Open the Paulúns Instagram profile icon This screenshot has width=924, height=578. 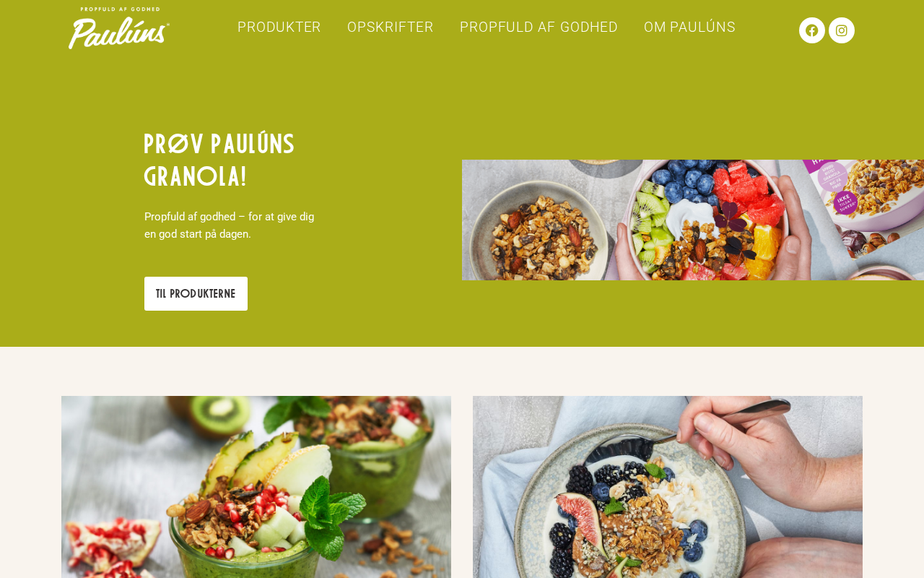tap(842, 30)
